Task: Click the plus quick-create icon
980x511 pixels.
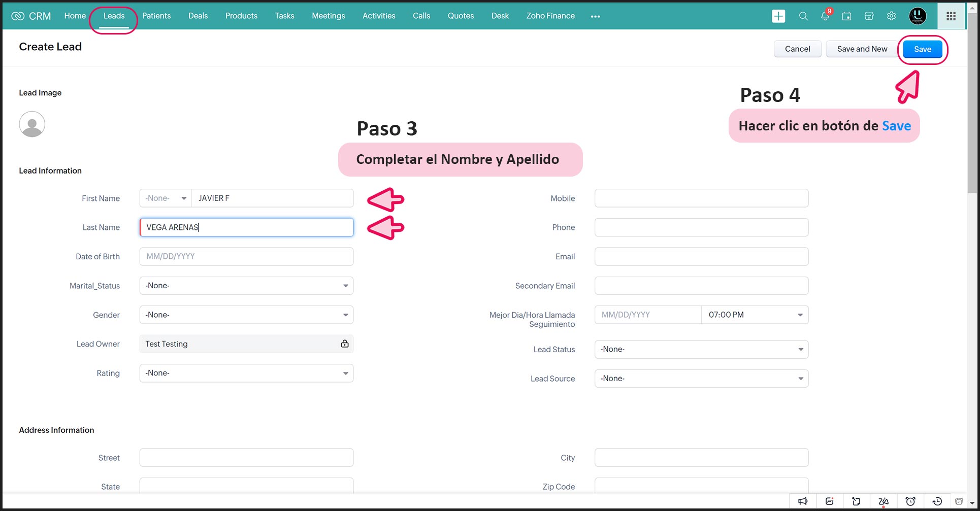Action: coord(778,16)
